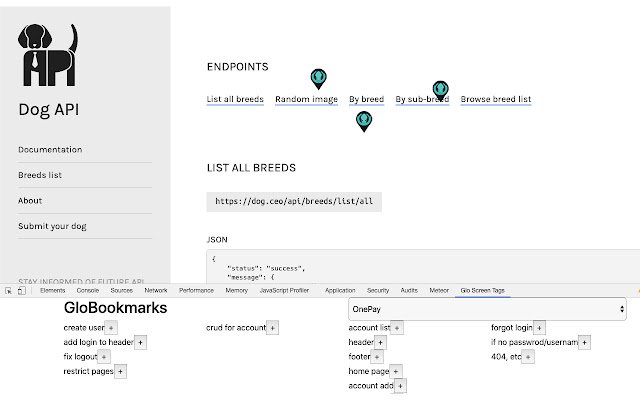Click the breeds/list/all API URL box
The image size is (640, 400).
(x=294, y=202)
